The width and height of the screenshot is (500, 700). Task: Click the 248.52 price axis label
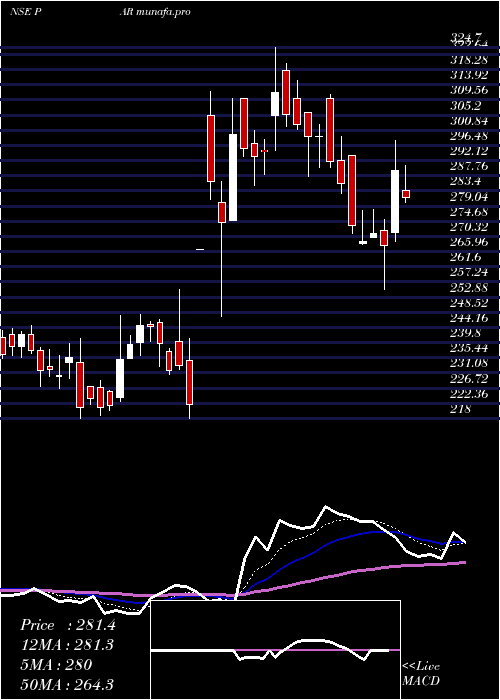[x=468, y=303]
